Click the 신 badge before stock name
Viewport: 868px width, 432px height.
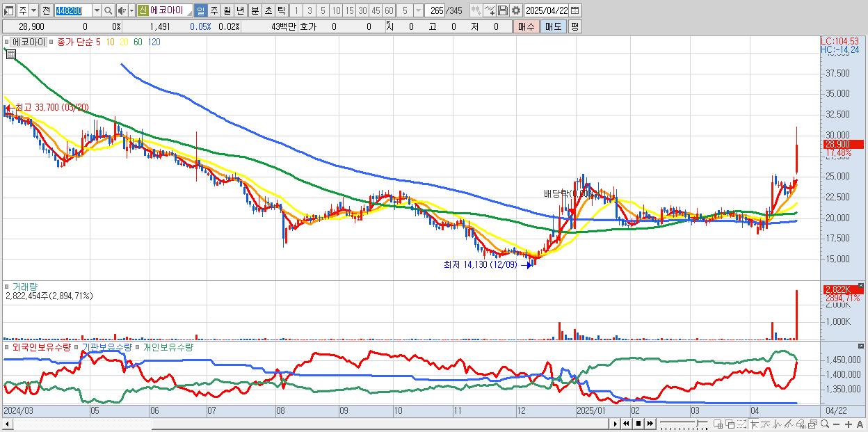pyautogui.click(x=143, y=10)
